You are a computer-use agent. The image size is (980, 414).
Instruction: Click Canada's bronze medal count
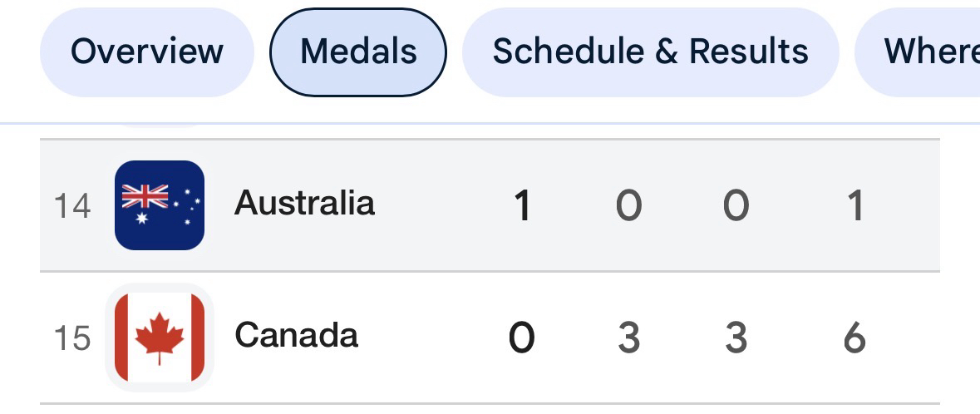[736, 338]
